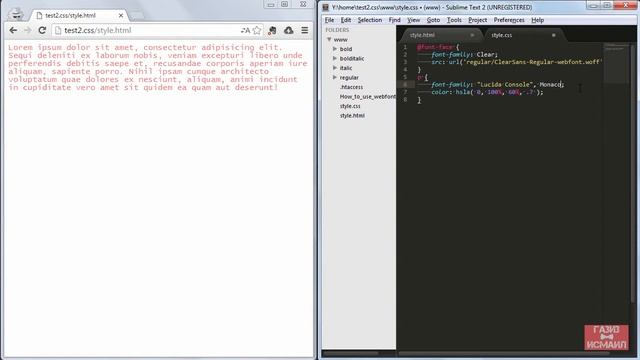Click the Sublime horizontal scrollbar
The image size is (640, 360).
click(504, 353)
